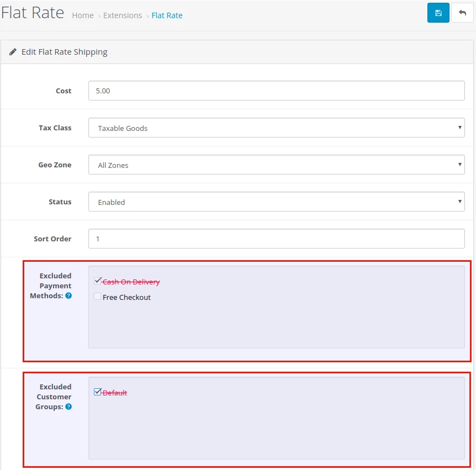
Task: Click into the Cost input field
Action: pos(276,91)
